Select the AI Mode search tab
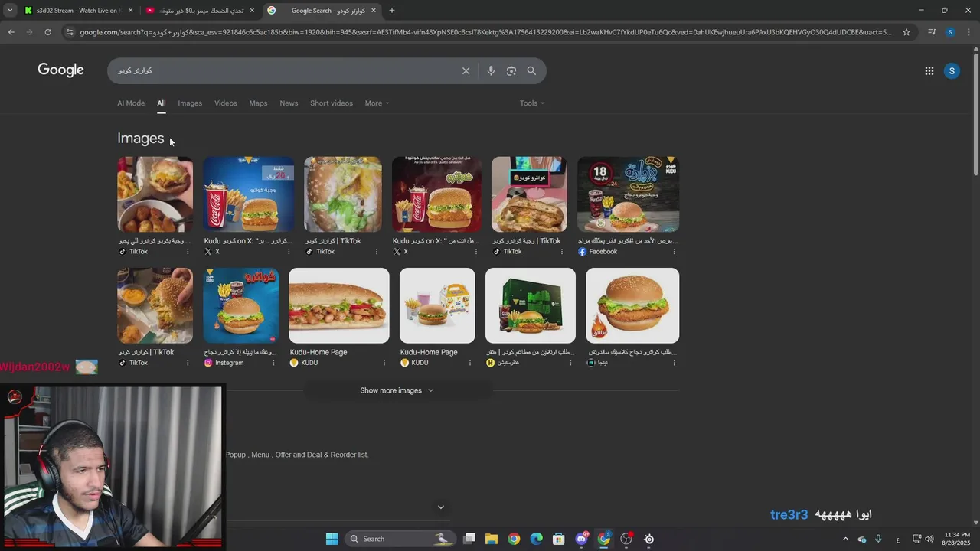 (x=131, y=103)
